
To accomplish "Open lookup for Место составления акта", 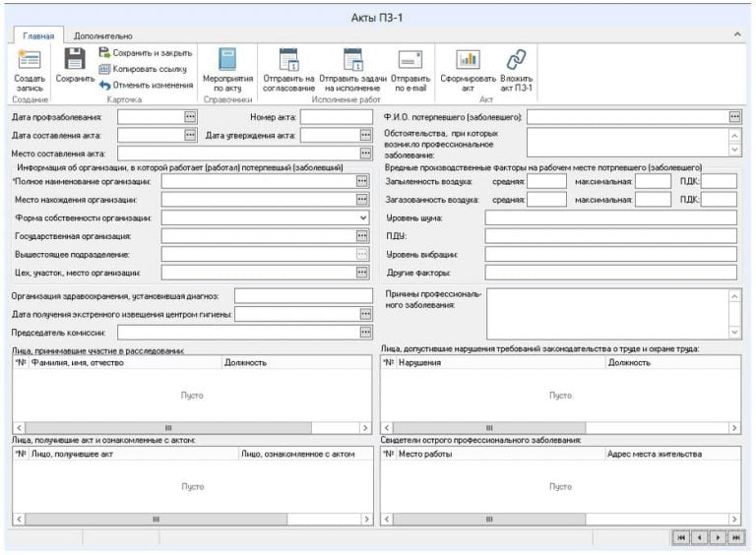I will point(366,154).
